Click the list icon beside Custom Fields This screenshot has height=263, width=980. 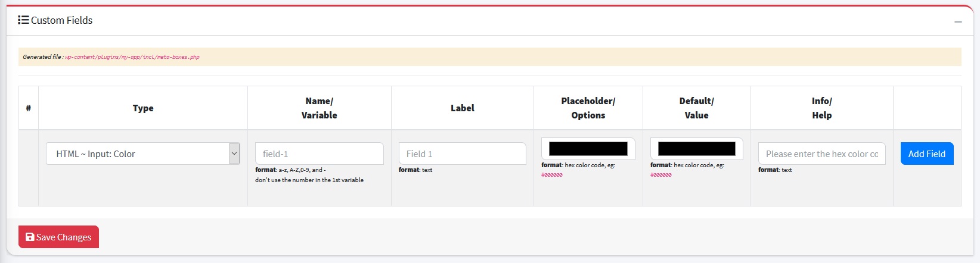[23, 20]
